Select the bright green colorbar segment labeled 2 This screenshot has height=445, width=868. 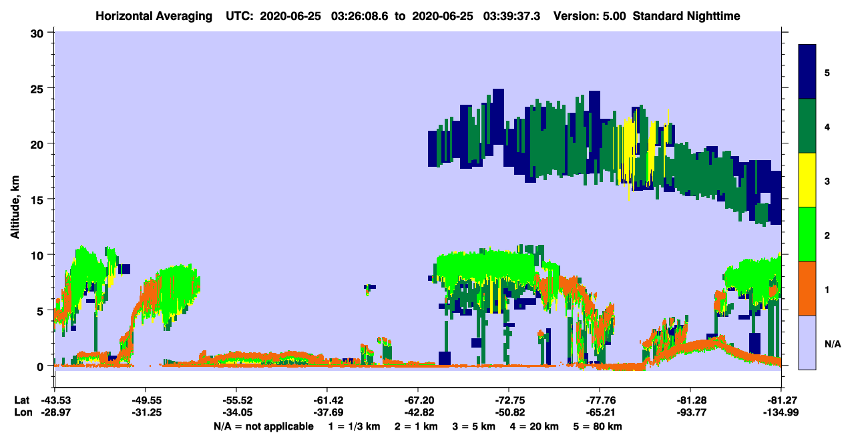click(807, 234)
